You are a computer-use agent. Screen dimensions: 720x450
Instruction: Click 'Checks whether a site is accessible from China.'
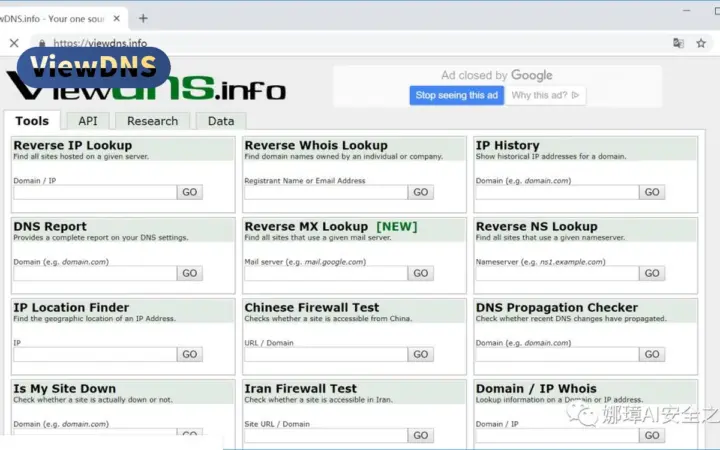tap(328, 319)
